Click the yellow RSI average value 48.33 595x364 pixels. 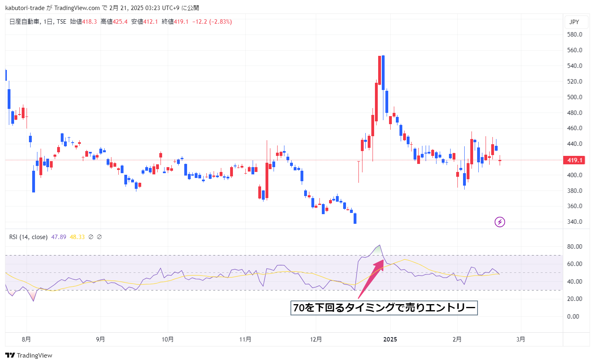point(77,237)
